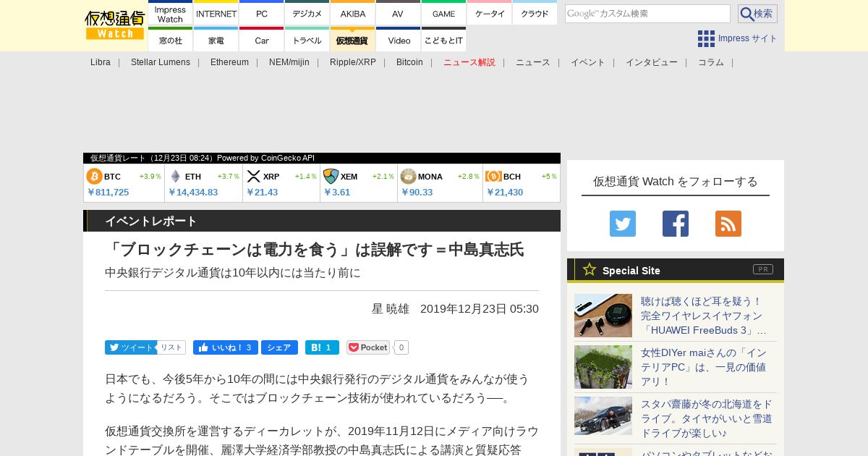This screenshot has height=456, width=868.
Task: Click the 仮想通貨 Watch site logo
Action: (x=115, y=25)
